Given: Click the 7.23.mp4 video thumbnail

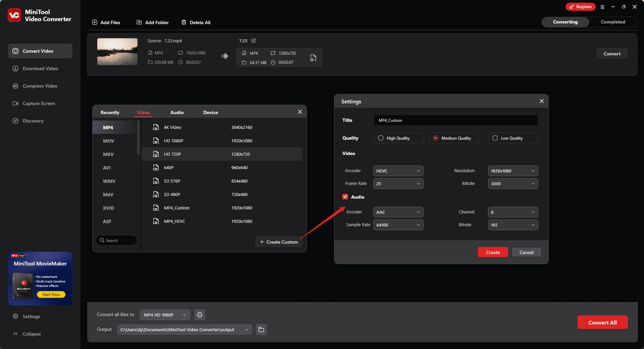Looking at the screenshot, I should (x=117, y=51).
